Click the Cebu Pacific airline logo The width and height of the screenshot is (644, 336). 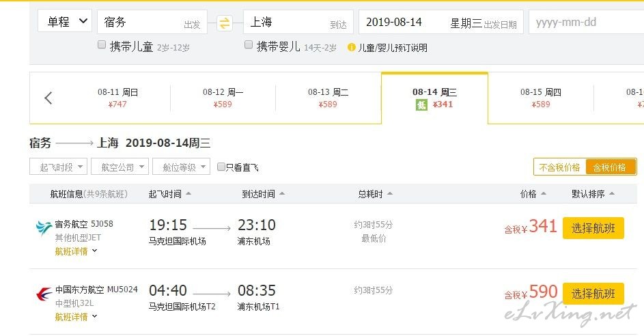click(x=44, y=227)
